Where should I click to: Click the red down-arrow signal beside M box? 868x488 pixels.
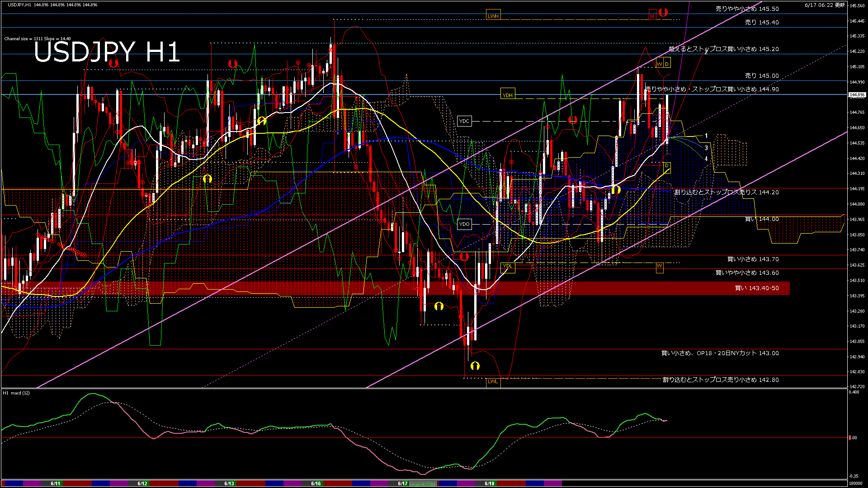[663, 12]
